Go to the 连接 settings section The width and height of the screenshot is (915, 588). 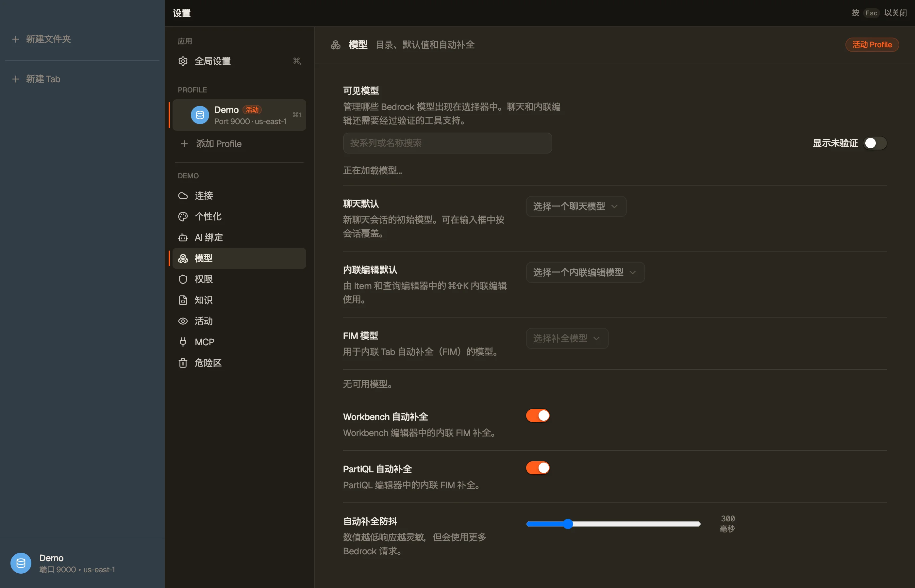click(x=240, y=196)
